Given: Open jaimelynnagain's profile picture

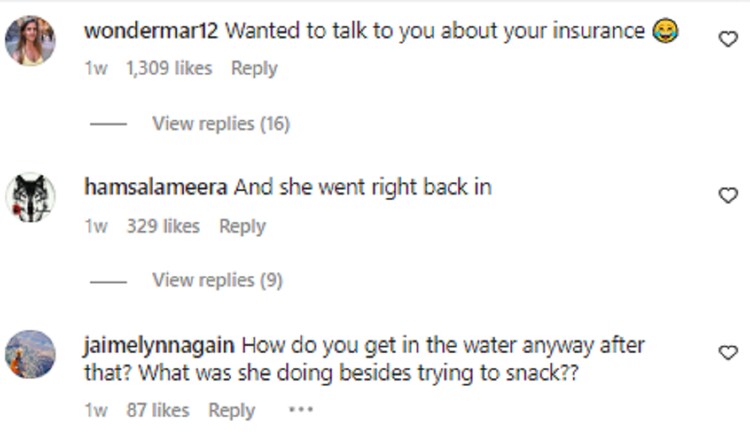Looking at the screenshot, I should [30, 354].
